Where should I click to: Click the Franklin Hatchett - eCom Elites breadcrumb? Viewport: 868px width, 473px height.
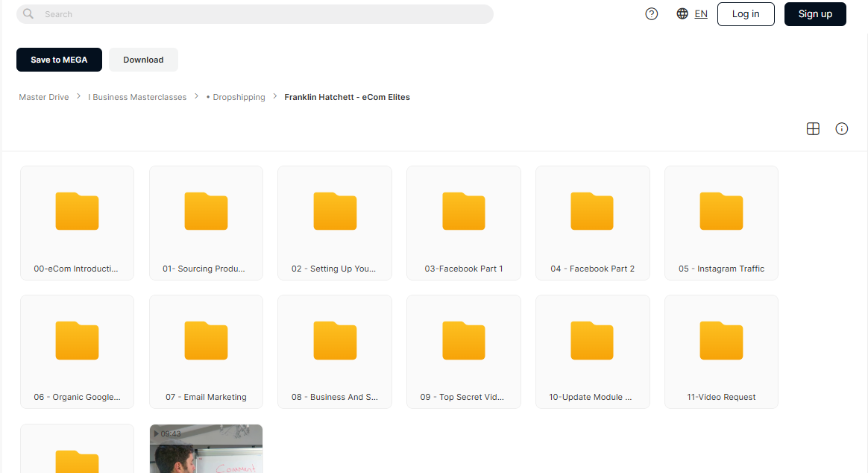pos(347,97)
